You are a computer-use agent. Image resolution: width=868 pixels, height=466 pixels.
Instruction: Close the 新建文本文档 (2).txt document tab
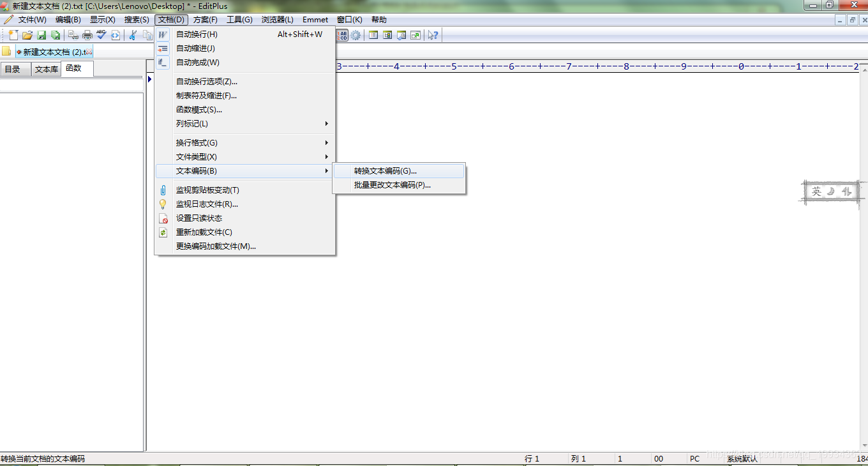(88, 51)
